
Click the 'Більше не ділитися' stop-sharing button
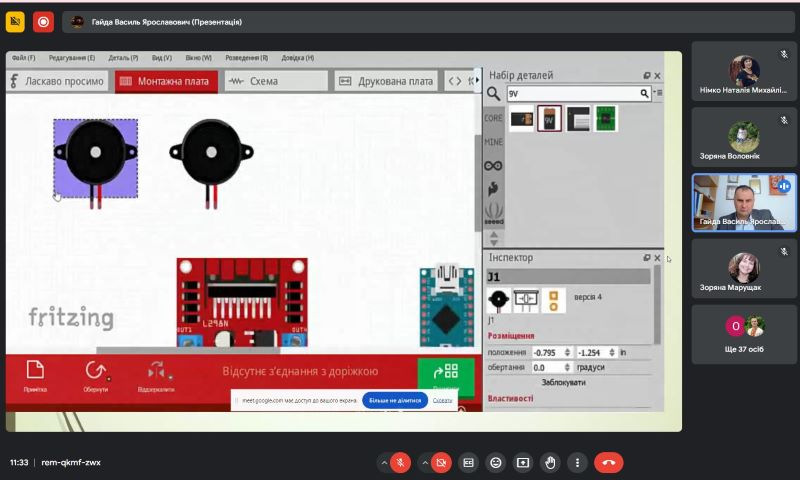(395, 400)
